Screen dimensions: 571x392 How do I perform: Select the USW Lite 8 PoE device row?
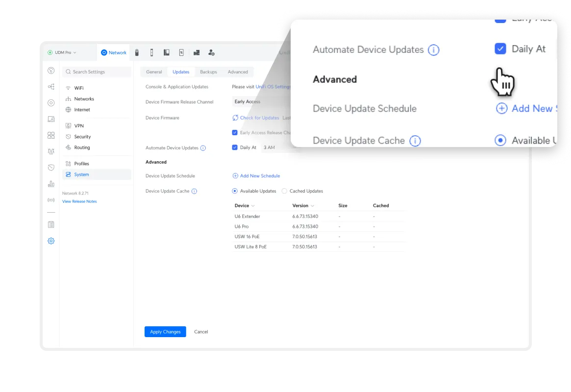318,247
